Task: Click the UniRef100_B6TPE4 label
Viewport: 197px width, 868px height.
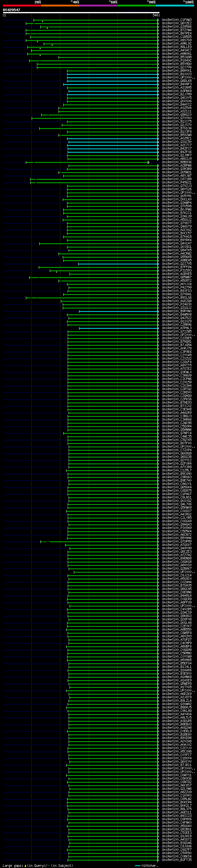Action: tap(177, 33)
